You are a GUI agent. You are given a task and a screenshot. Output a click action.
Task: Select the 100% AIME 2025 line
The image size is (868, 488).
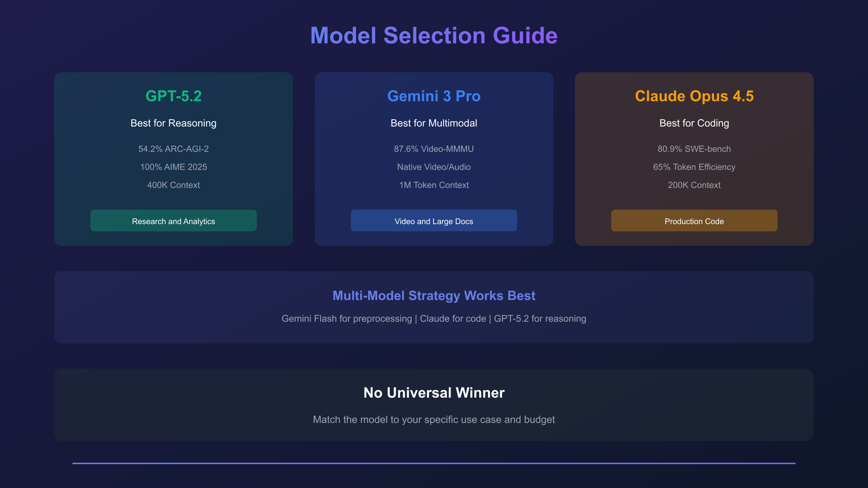click(x=174, y=167)
